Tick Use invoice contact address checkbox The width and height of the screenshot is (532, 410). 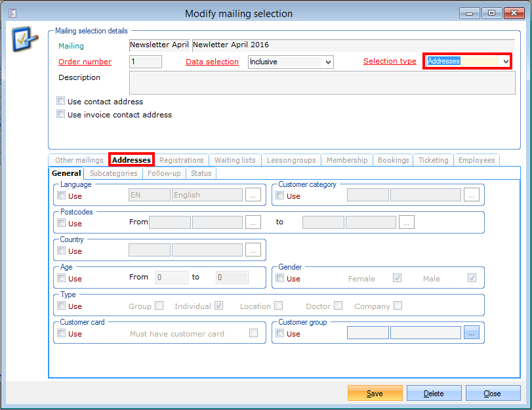pos(61,114)
